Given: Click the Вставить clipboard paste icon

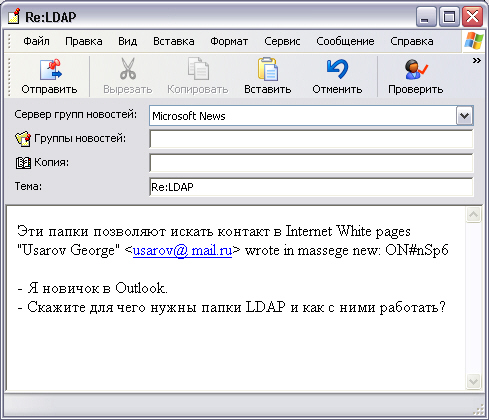Looking at the screenshot, I should point(267,69).
